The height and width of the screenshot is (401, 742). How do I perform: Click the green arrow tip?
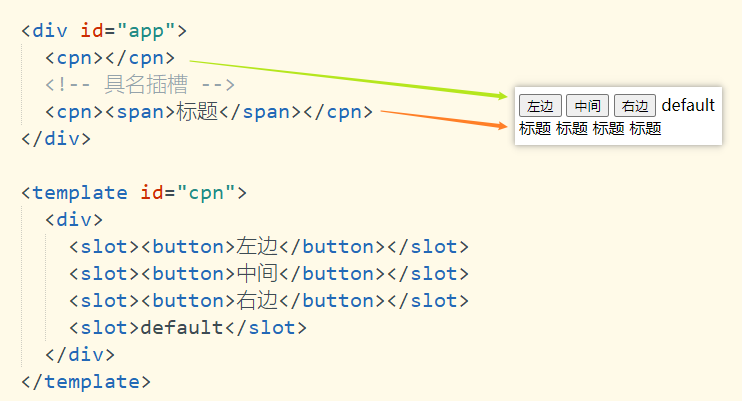503,96
